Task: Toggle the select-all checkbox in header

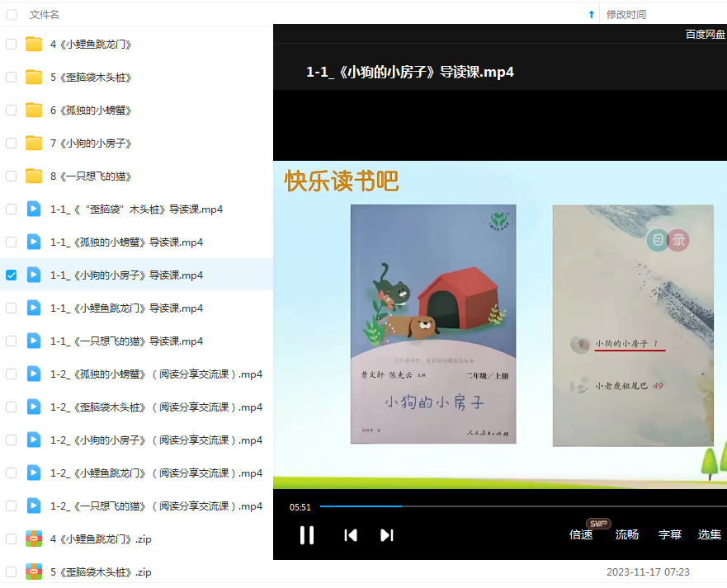Action: (12, 15)
